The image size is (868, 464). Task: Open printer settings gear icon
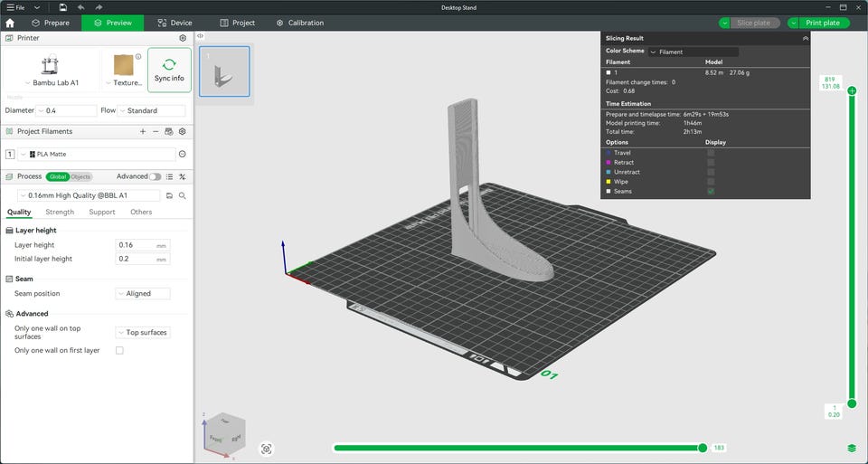pyautogui.click(x=183, y=39)
